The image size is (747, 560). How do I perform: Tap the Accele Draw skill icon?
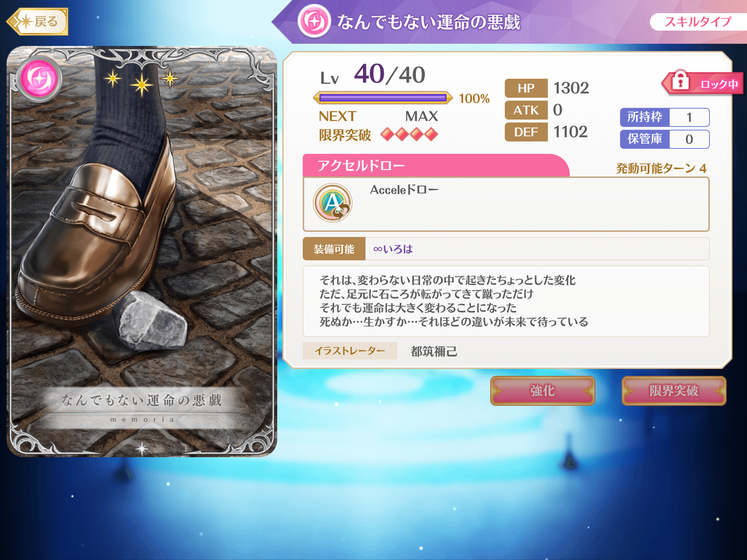click(332, 203)
